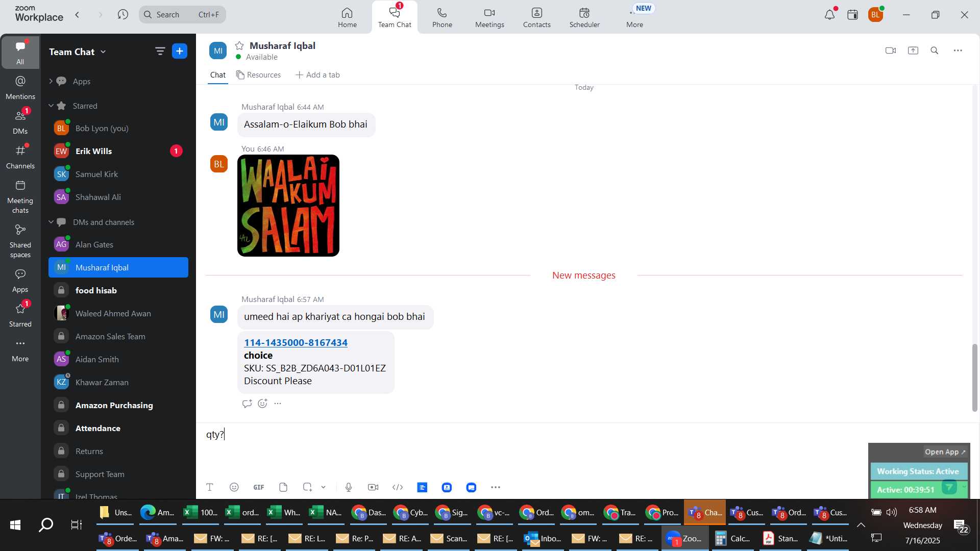Open Windows taskbar search
The width and height of the screenshot is (980, 551).
46,525
